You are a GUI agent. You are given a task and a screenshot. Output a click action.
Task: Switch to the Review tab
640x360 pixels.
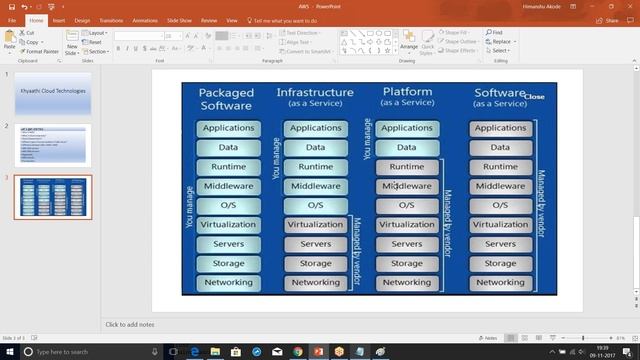click(x=209, y=20)
